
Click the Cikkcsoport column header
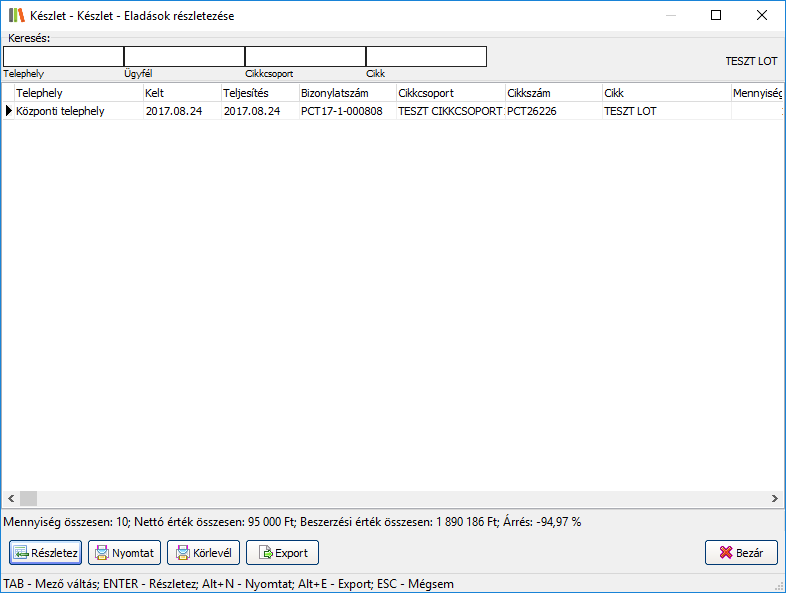tap(449, 93)
